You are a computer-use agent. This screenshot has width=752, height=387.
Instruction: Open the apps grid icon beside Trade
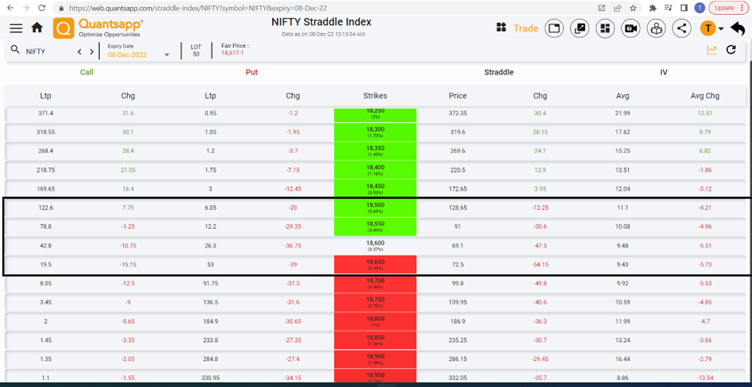pyautogui.click(x=501, y=28)
